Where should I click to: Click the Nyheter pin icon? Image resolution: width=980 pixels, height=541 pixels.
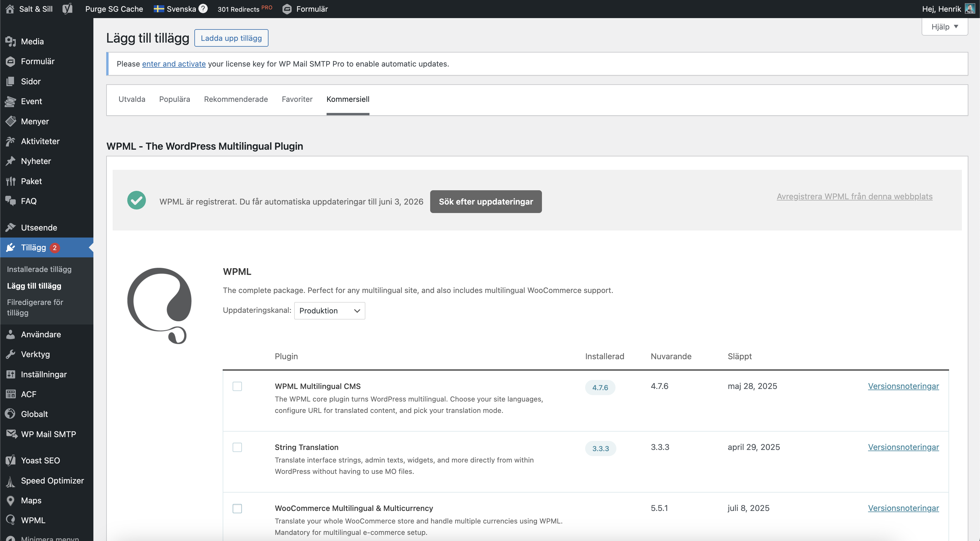11,161
